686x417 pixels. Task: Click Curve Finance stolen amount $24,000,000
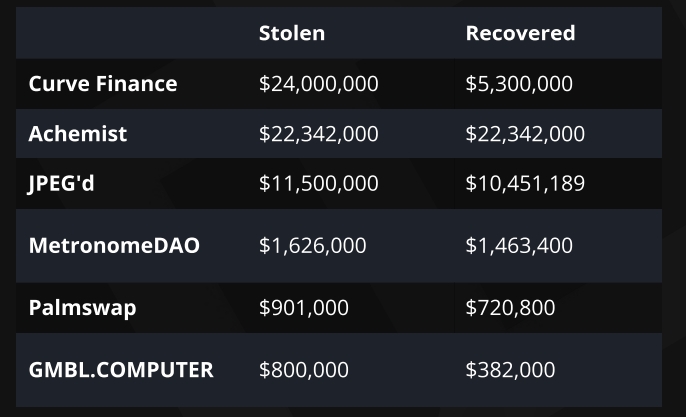tap(318, 84)
